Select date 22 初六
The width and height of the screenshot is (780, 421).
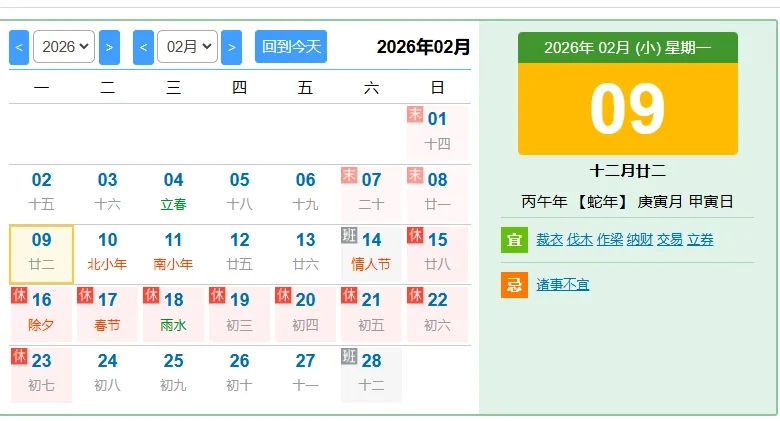[x=437, y=314]
